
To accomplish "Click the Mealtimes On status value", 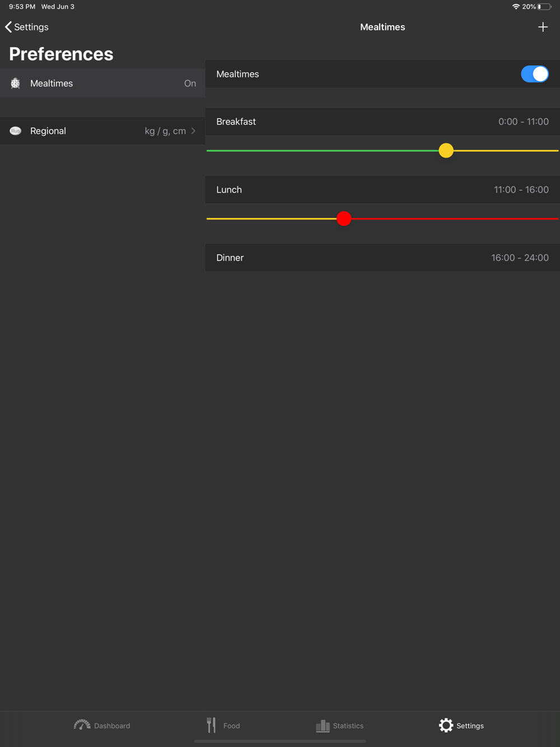I will pyautogui.click(x=190, y=83).
